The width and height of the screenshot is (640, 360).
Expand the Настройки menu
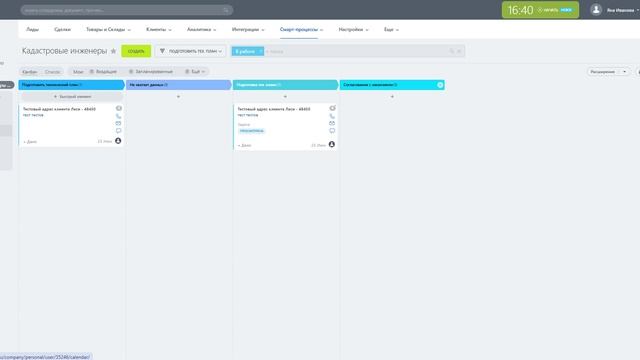(x=353, y=29)
